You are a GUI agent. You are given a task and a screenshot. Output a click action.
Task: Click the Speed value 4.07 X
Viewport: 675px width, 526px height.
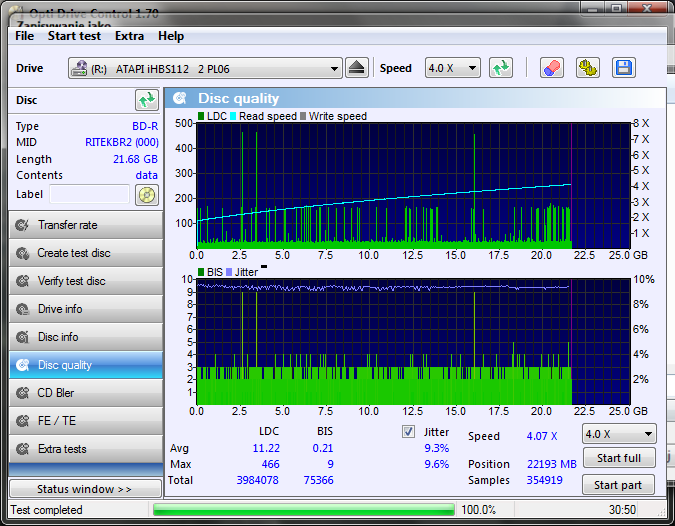click(542, 436)
